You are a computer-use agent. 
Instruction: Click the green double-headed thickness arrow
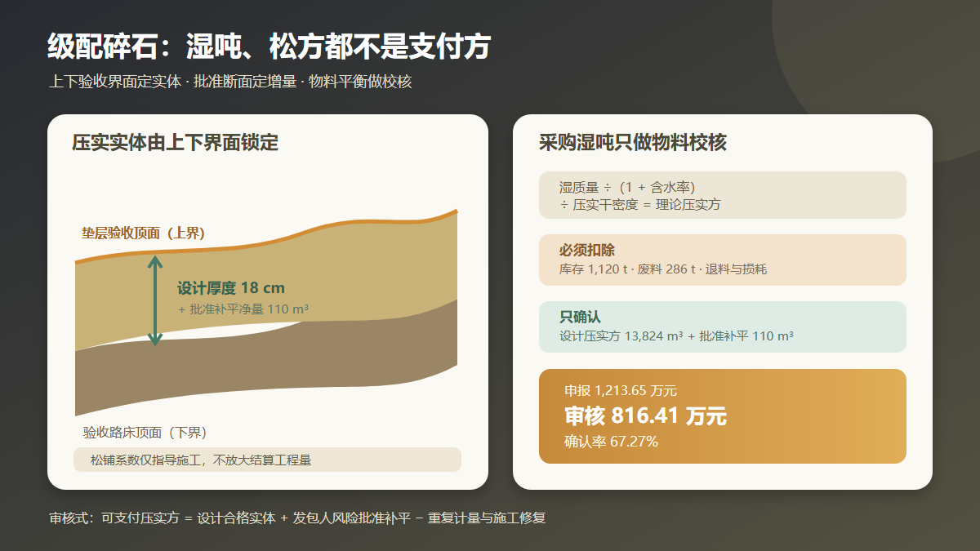tap(155, 300)
